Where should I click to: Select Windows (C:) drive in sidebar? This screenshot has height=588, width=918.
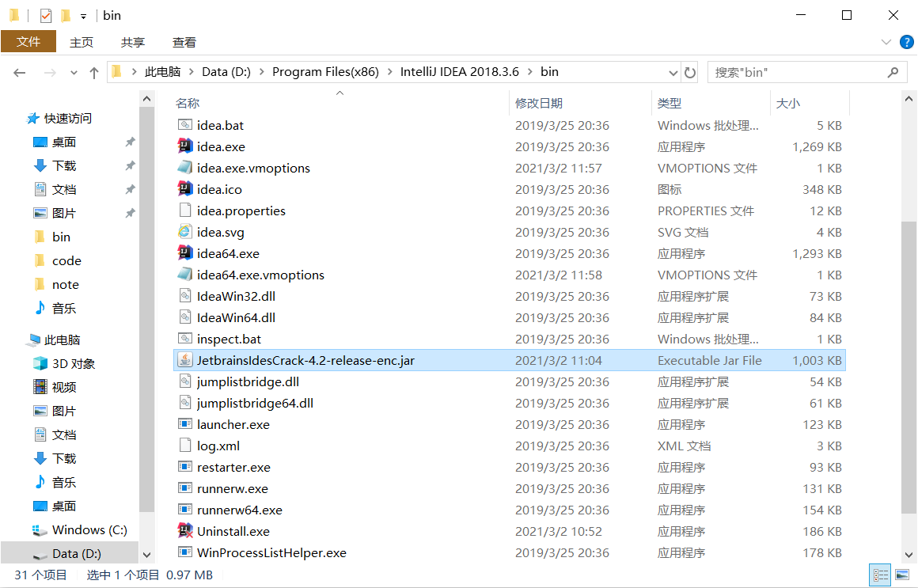pos(89,530)
